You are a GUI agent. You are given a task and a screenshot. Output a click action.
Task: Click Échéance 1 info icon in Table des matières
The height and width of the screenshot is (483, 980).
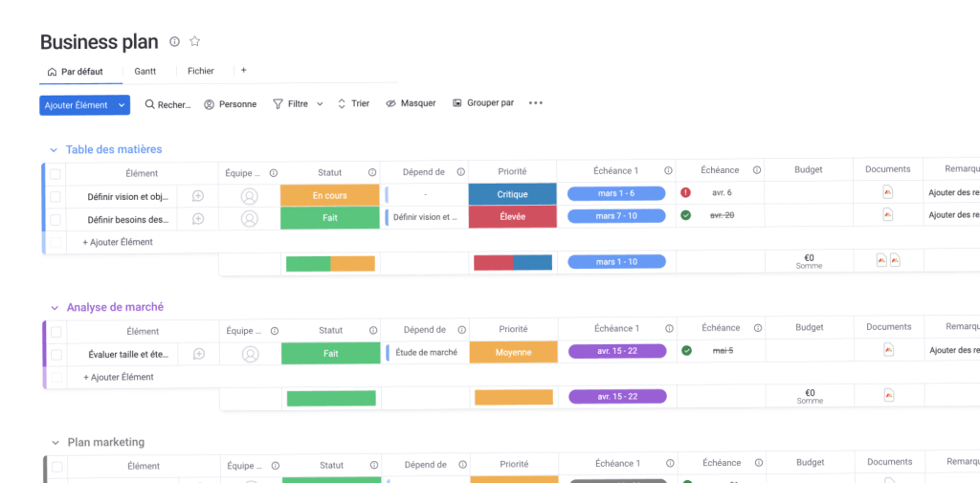(x=668, y=170)
